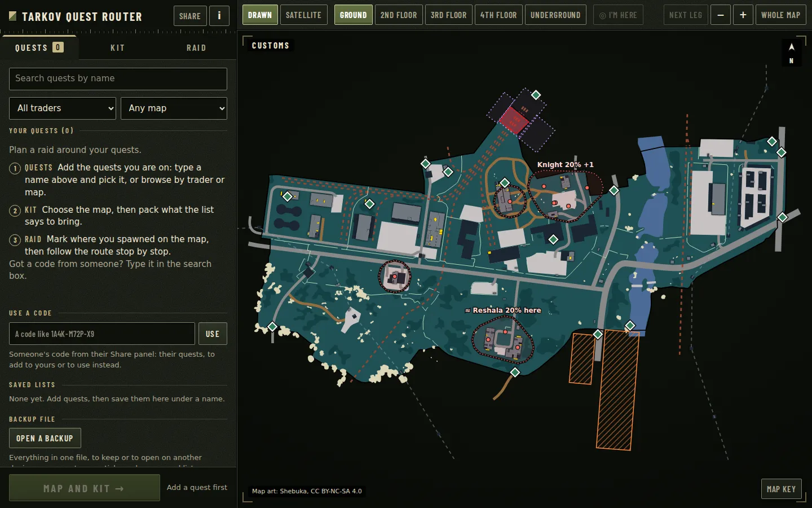Open the Map Key legend
Screen dimensions: 812x508
781,489
